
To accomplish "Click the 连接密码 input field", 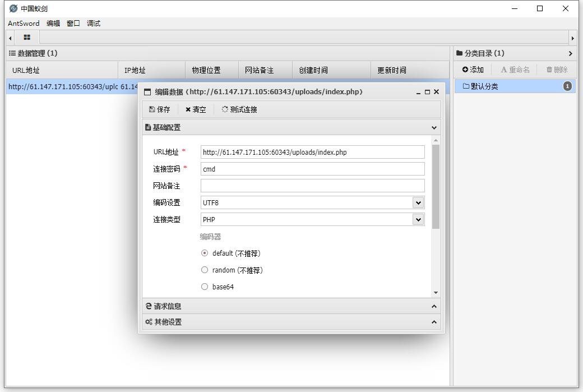I will point(312,169).
